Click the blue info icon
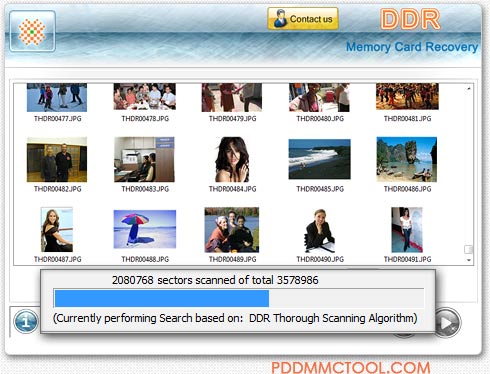490x374 pixels. [26, 321]
